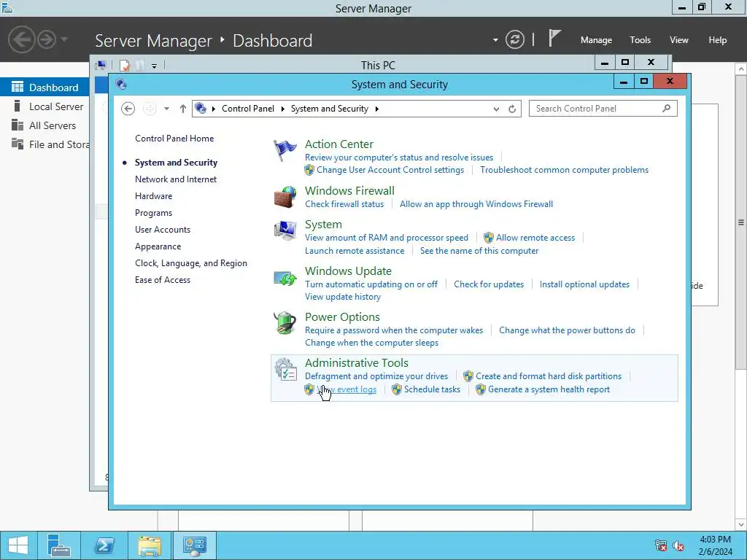This screenshot has height=560, width=747.
Task: Open Server Manager from the taskbar
Action: pos(58,545)
